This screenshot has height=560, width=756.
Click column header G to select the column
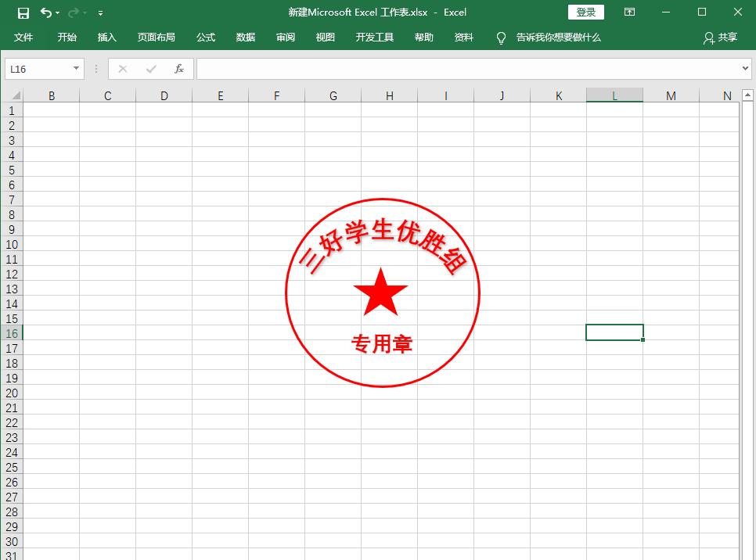[333, 95]
